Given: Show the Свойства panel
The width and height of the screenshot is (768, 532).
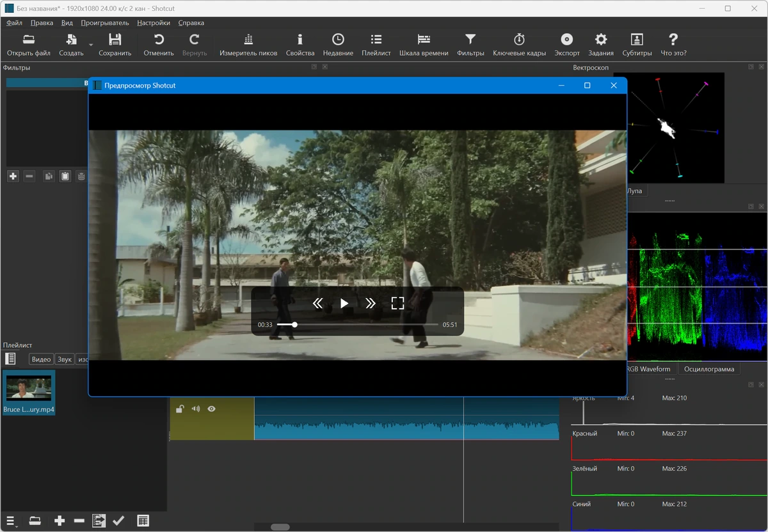Looking at the screenshot, I should coord(300,45).
